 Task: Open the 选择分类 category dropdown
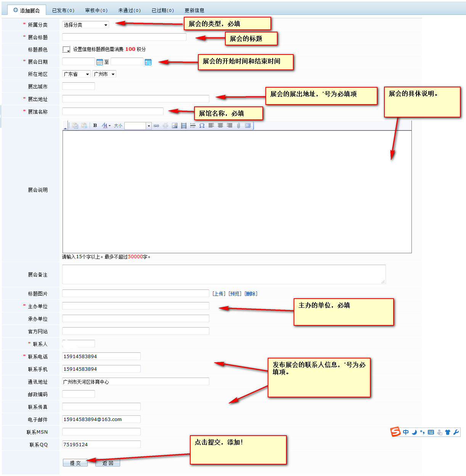pyautogui.click(x=85, y=25)
